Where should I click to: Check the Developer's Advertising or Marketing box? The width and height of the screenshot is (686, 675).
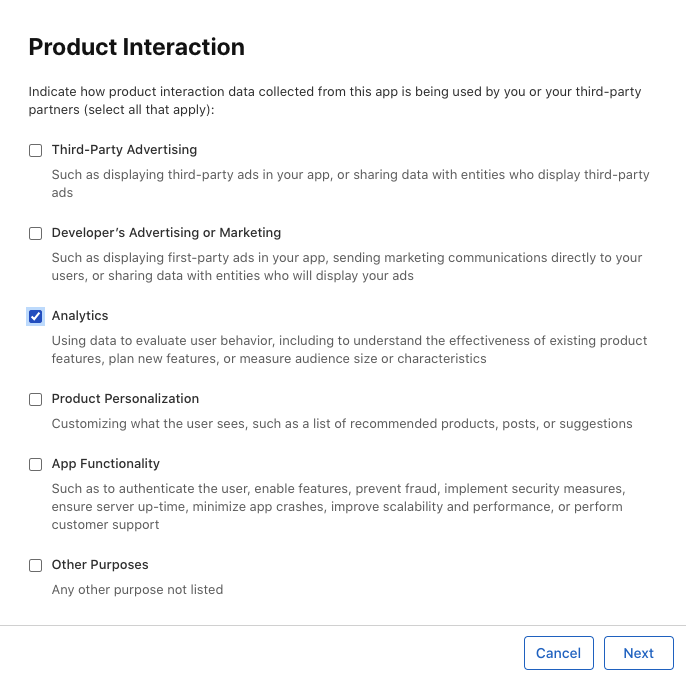tap(36, 234)
